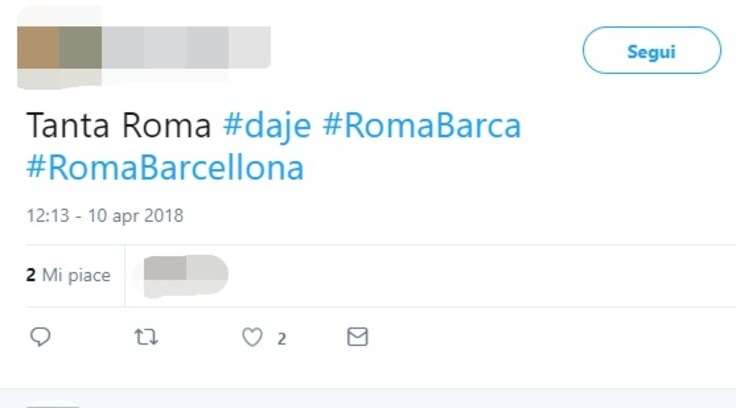The height and width of the screenshot is (408, 736).
Task: Open the #RomaBarca hashtag
Action: click(x=422, y=126)
